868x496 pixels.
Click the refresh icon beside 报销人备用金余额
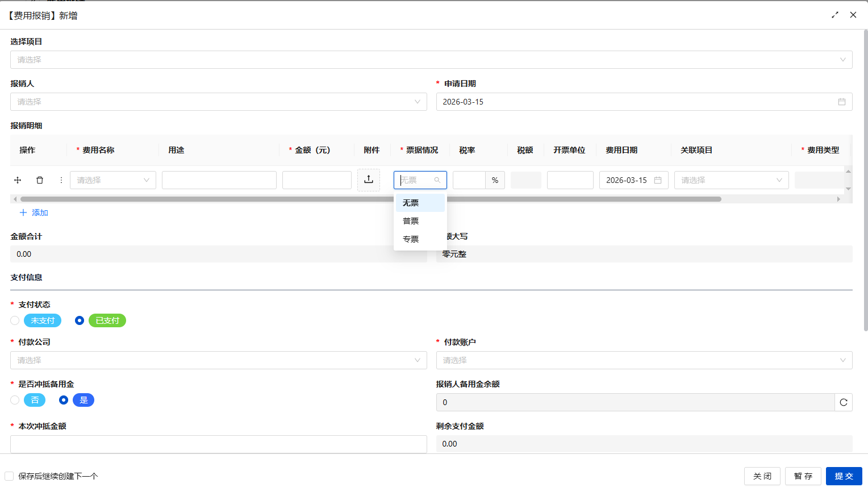pos(844,402)
